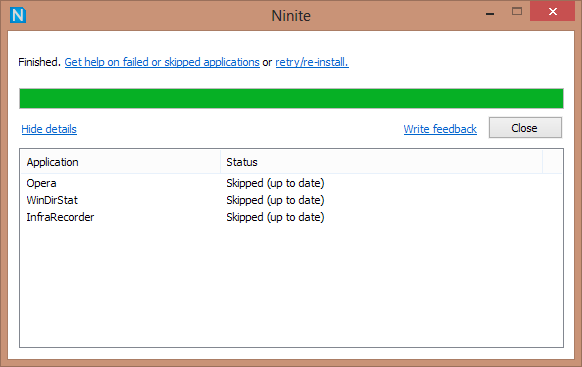Click the Close button
This screenshot has height=367, width=582.
525,128
